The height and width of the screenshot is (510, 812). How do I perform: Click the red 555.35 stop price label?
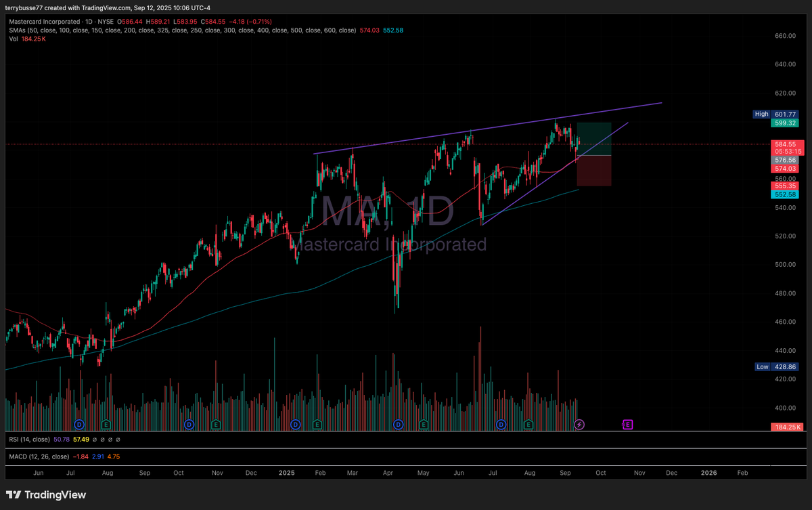[785, 186]
